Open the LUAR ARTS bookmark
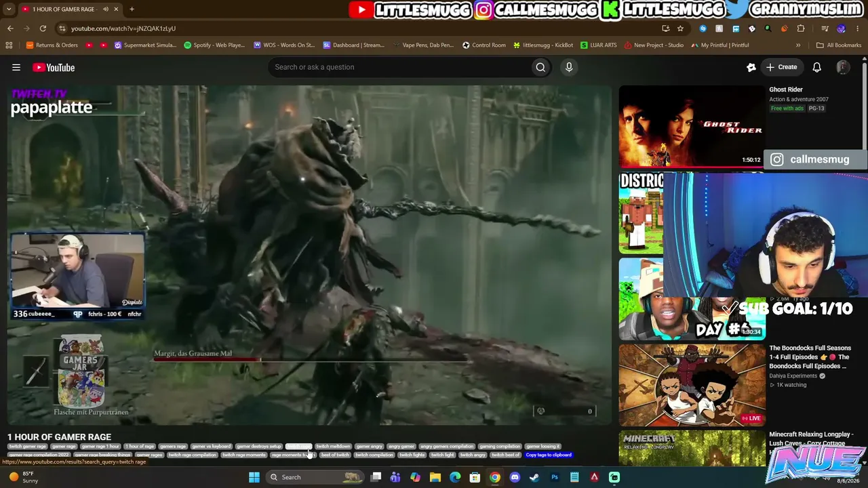 click(x=598, y=45)
